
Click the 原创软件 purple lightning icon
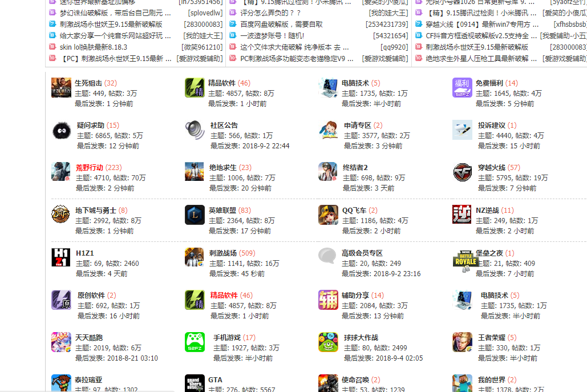[61, 300]
